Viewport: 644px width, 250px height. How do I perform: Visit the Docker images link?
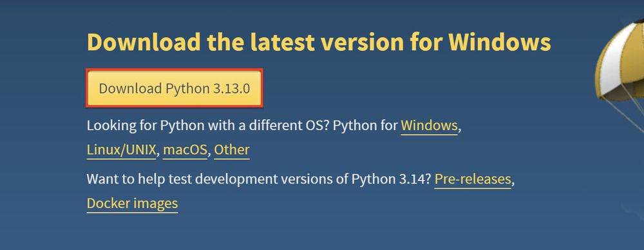point(132,204)
